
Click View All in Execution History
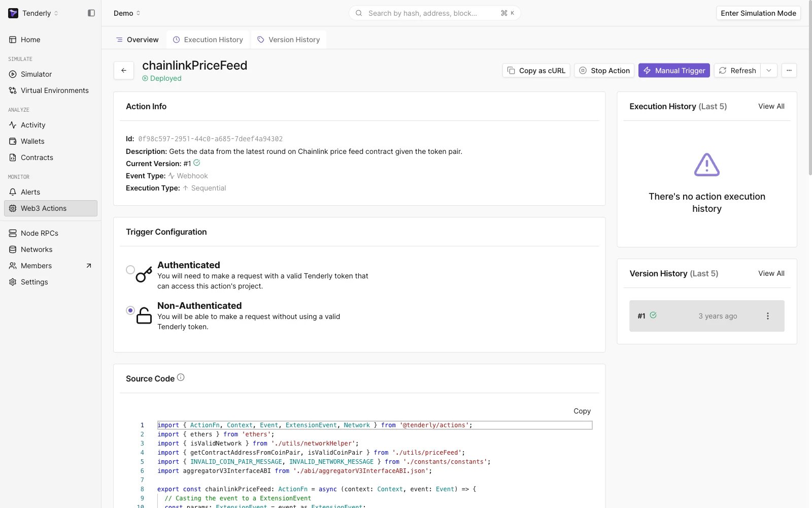(771, 106)
